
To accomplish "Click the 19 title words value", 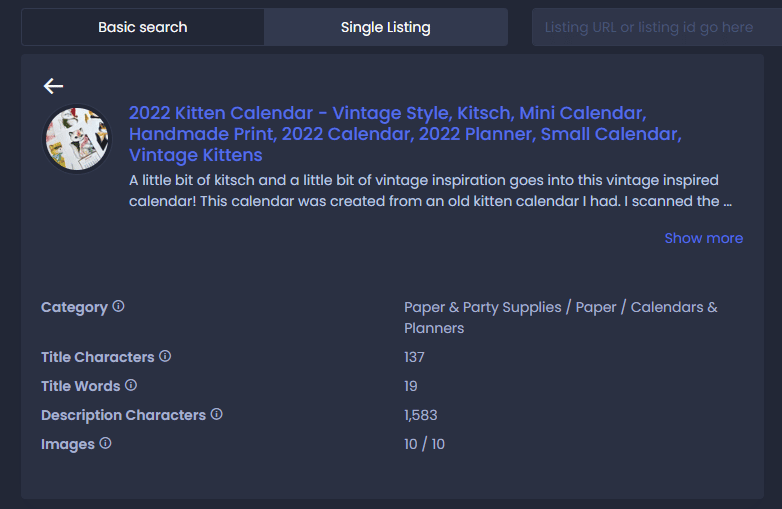I will (x=410, y=386).
